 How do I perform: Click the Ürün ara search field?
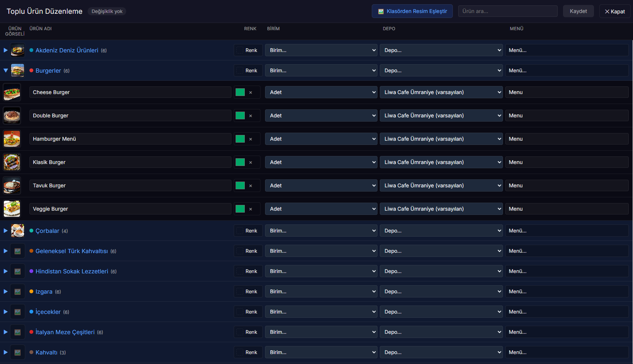click(508, 11)
